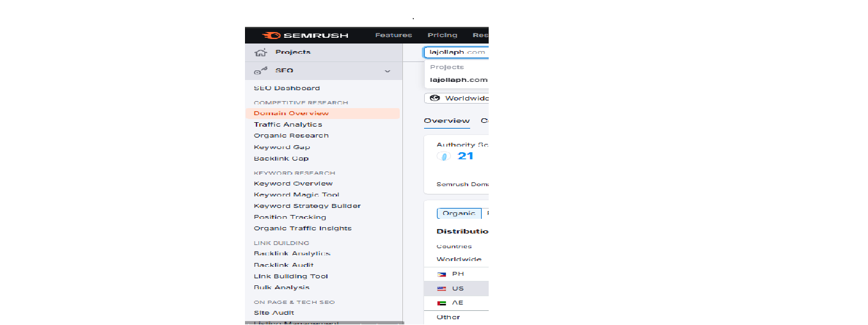Image resolution: width=868 pixels, height=325 pixels.
Task: Select the US country row
Action: (456, 289)
